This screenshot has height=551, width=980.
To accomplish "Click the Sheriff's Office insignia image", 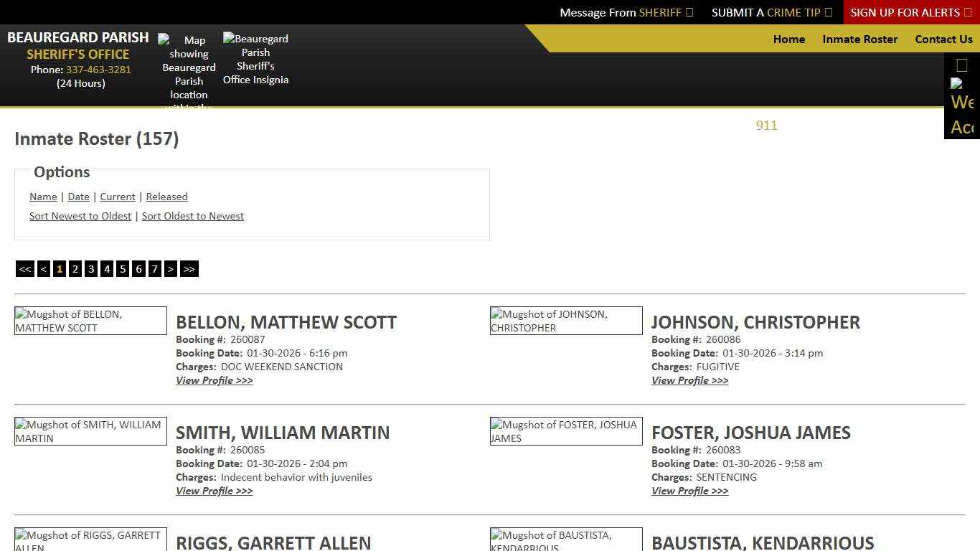I will (255, 59).
